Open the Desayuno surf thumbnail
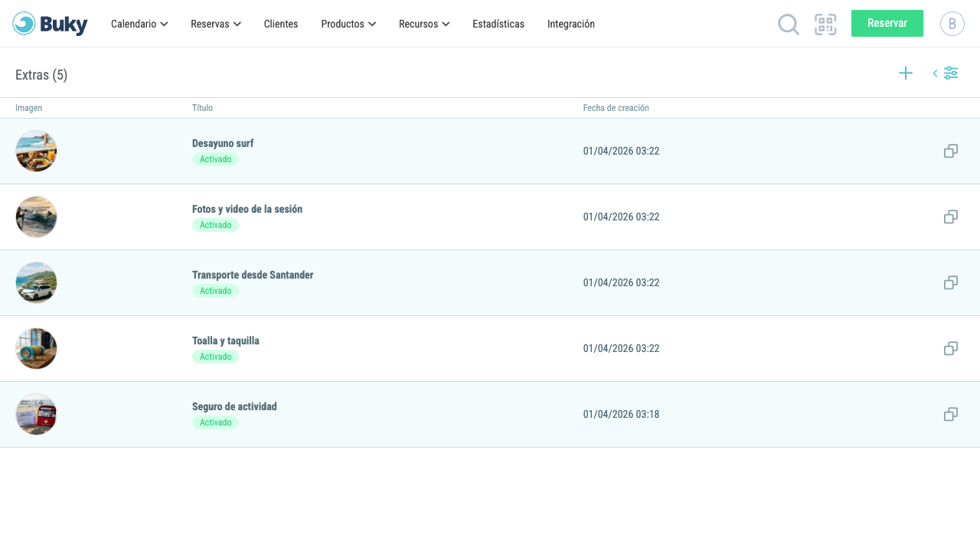Image resolution: width=980 pixels, height=551 pixels. pos(36,151)
